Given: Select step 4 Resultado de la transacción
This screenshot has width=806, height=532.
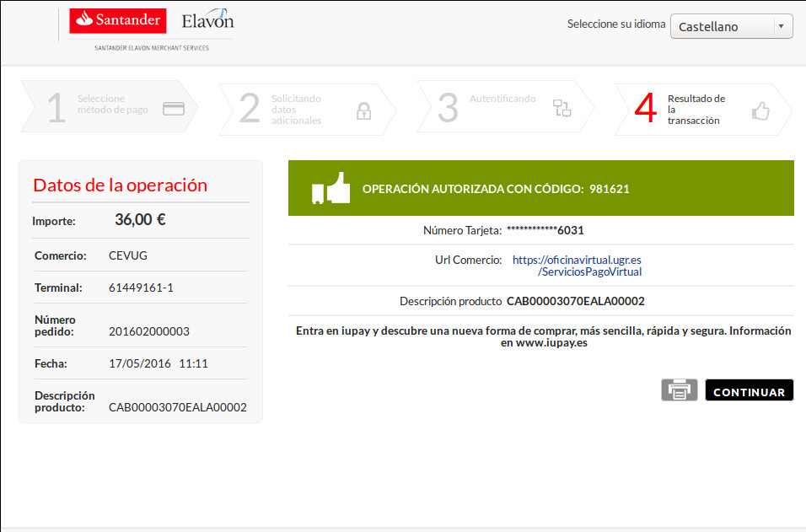Looking at the screenshot, I should tap(696, 110).
